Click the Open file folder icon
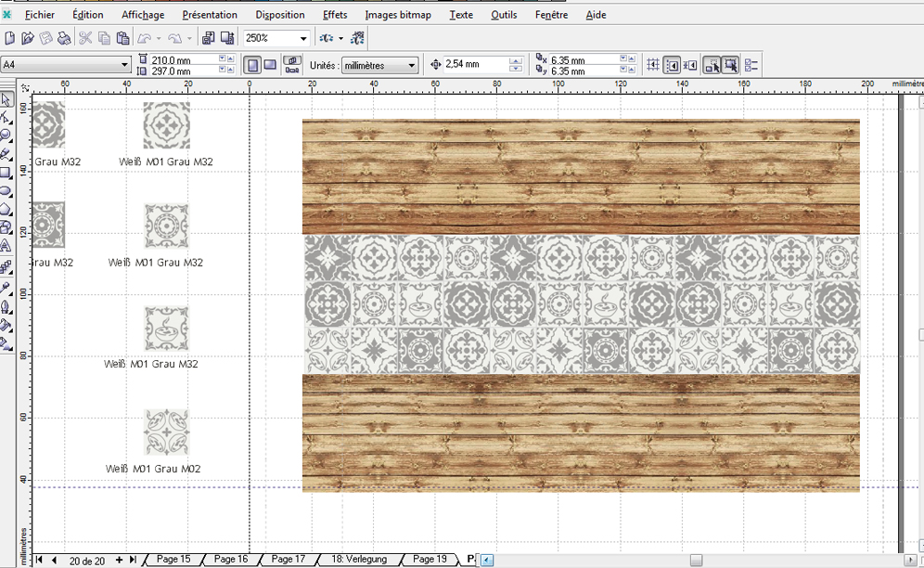This screenshot has height=568, width=924. point(27,38)
